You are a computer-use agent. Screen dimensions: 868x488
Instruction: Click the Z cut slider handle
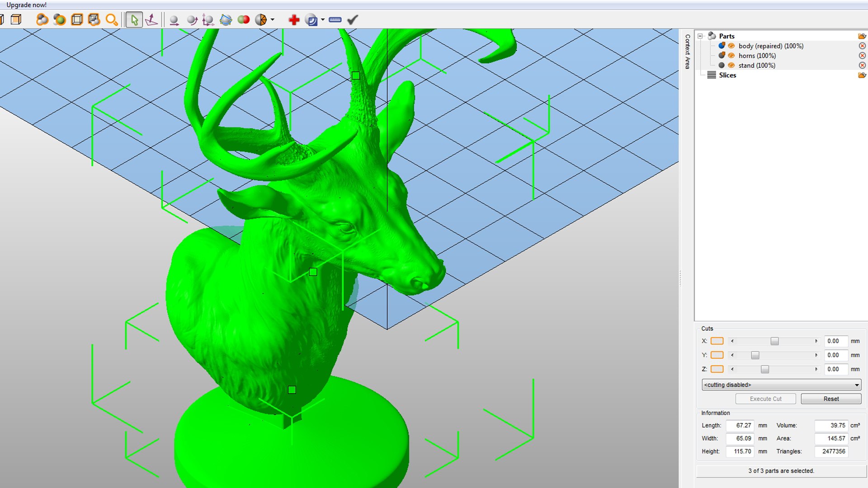(764, 369)
